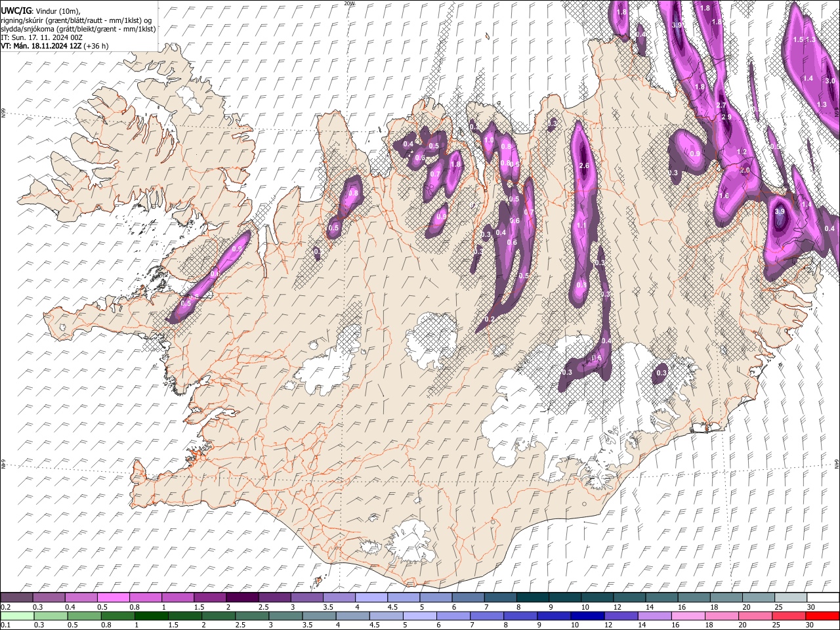Click the bright red swatch after 30 lower row
Image resolution: width=840 pixels, height=630 pixels.
[822, 616]
